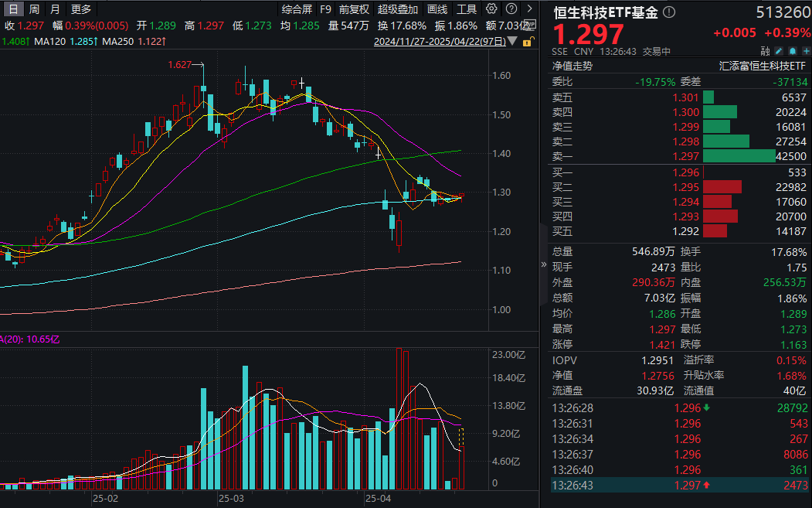Click the » expander beside the quote panel

pyautogui.click(x=544, y=263)
